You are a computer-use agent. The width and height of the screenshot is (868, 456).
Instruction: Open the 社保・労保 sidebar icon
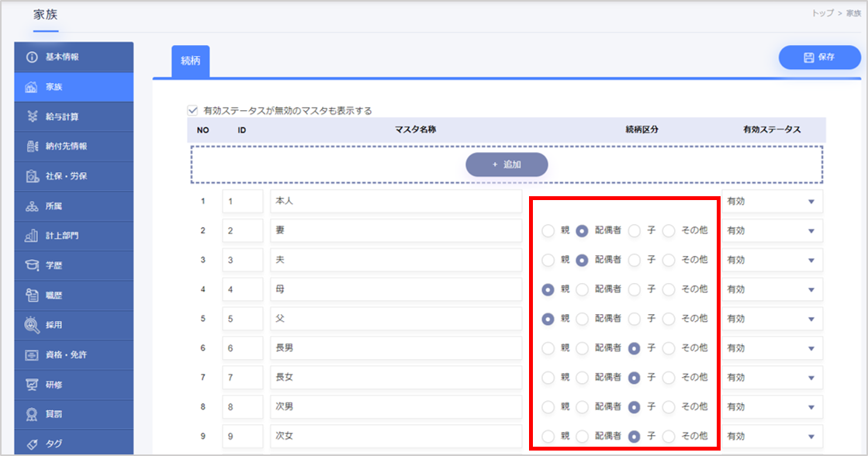[33, 176]
